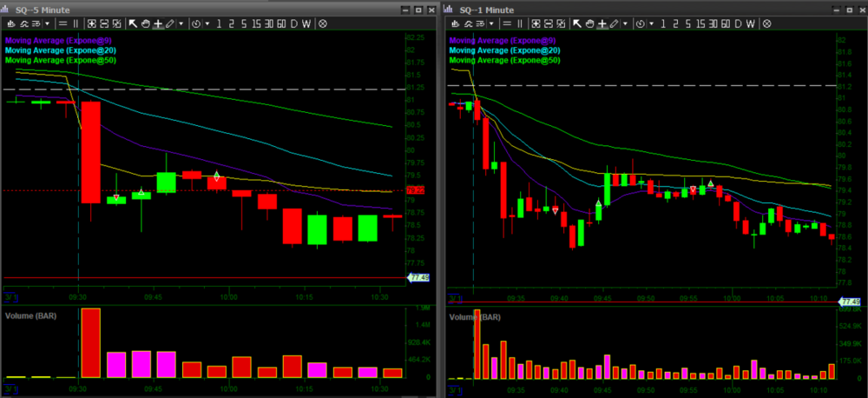Click the horizontal lines icon in 5-minute toolbar

pos(63,24)
